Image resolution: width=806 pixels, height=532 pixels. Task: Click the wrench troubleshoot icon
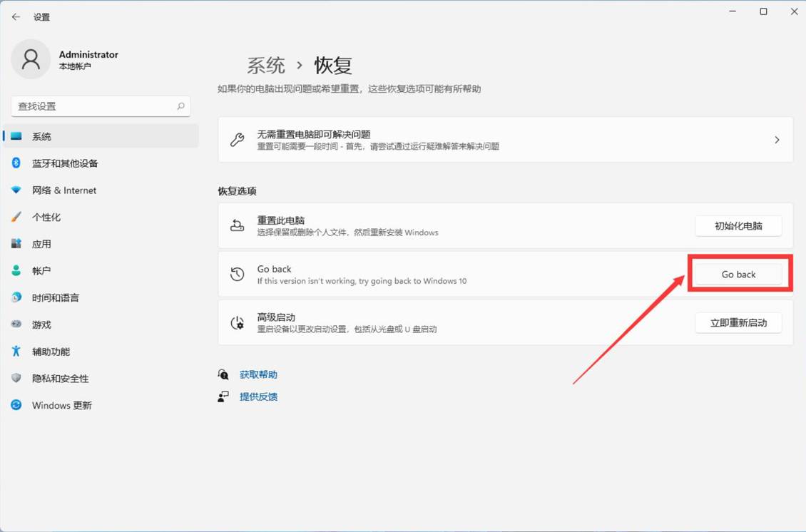[237, 139]
